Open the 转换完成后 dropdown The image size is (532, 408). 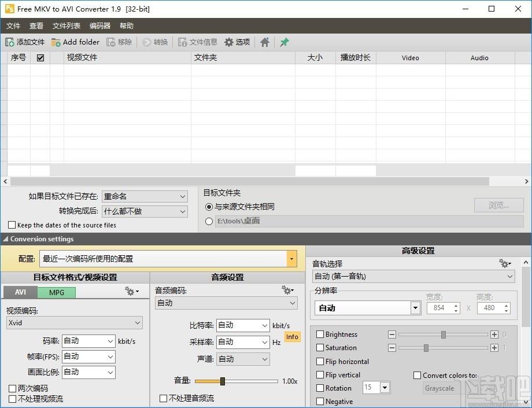182,212
